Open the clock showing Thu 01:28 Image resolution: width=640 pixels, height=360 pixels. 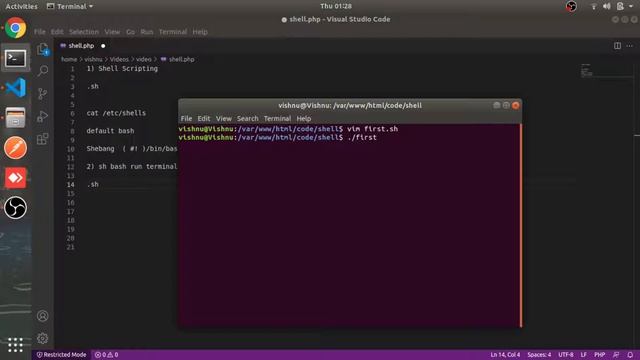(336, 6)
